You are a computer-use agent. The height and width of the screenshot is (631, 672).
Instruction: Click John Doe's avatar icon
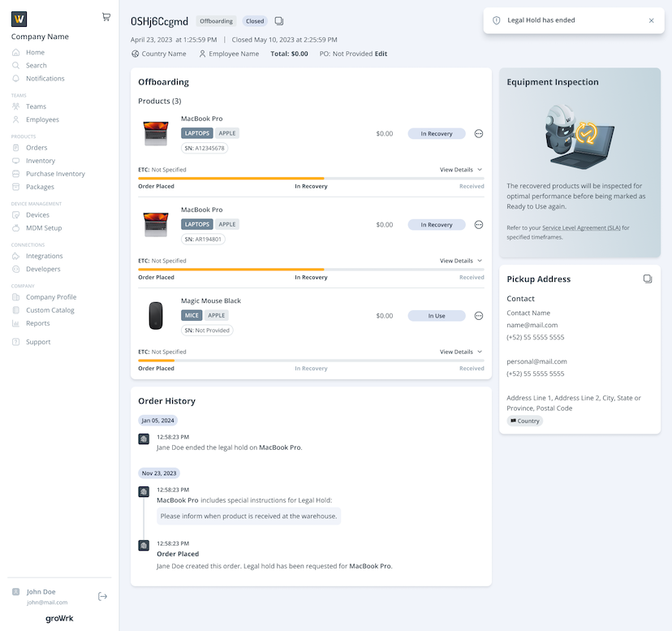point(16,591)
